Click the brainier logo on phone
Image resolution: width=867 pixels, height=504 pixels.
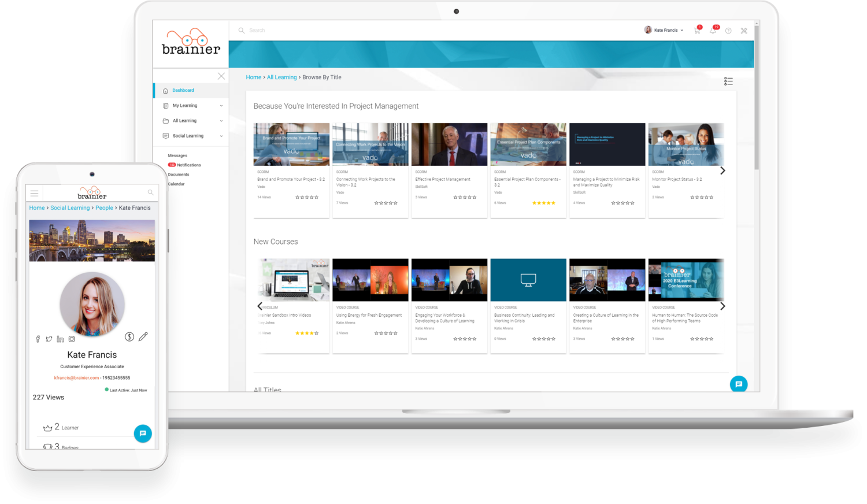click(x=92, y=193)
